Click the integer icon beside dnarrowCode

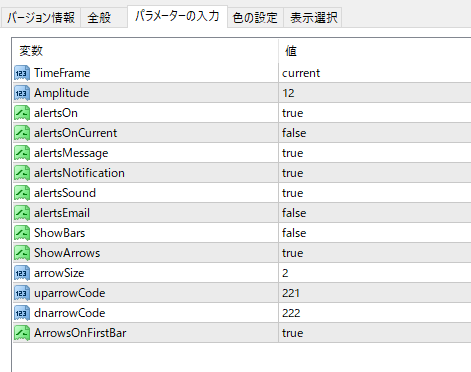tap(22, 313)
